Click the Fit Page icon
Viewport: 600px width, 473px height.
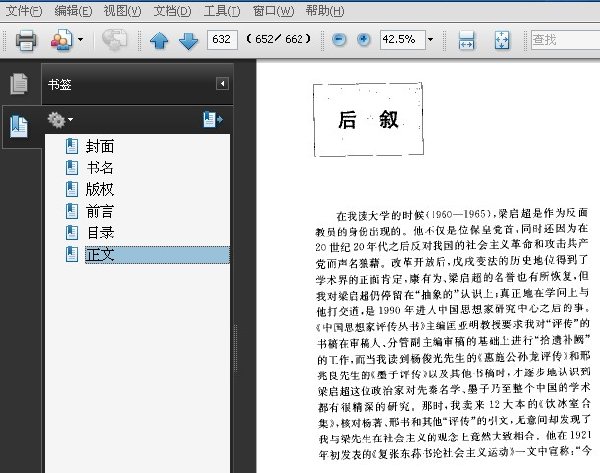coord(502,40)
